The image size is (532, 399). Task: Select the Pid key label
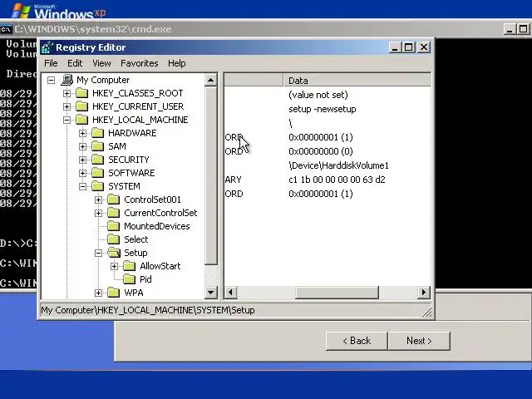coord(145,279)
